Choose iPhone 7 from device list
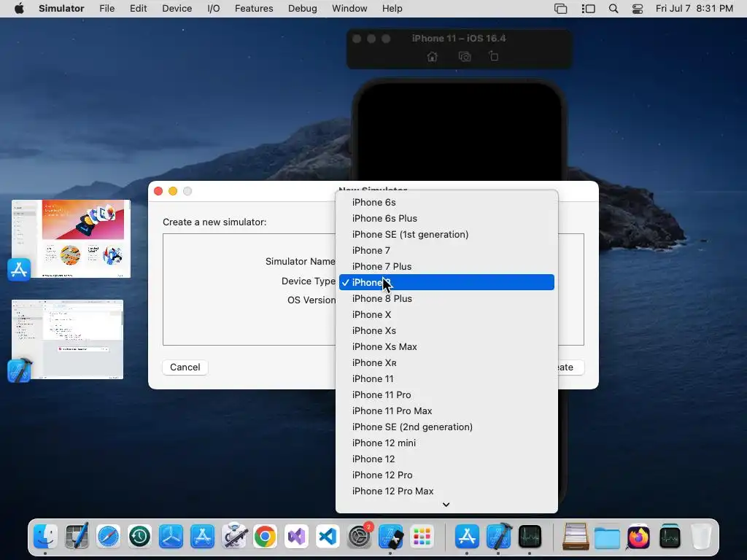 pos(446,251)
